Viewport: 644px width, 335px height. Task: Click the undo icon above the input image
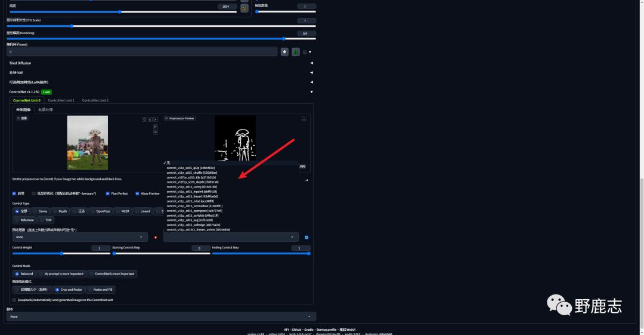144,119
